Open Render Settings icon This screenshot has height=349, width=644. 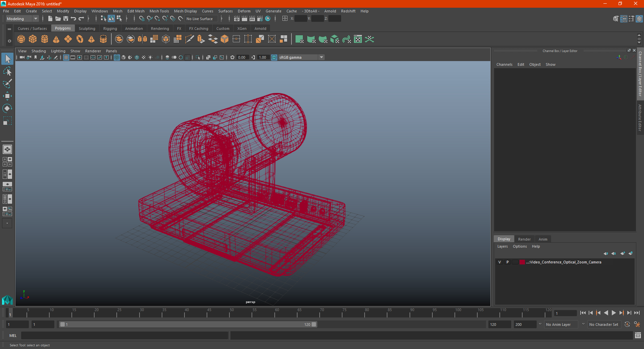260,19
